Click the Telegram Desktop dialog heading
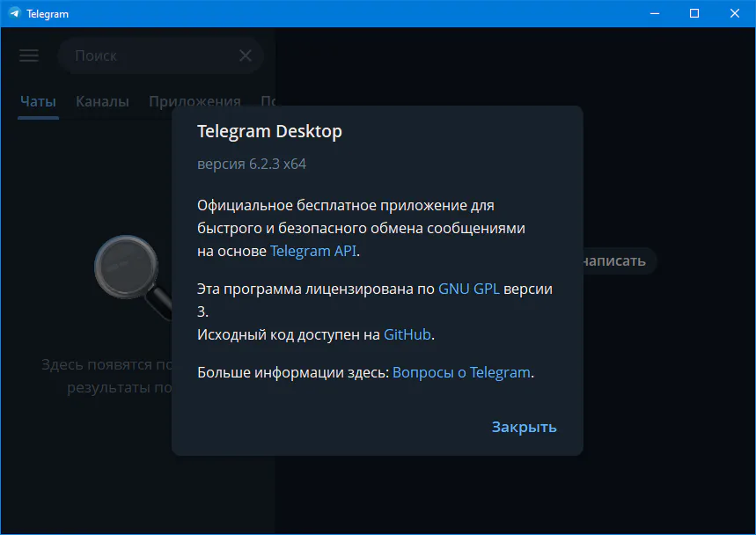This screenshot has width=756, height=535. pyautogui.click(x=269, y=131)
